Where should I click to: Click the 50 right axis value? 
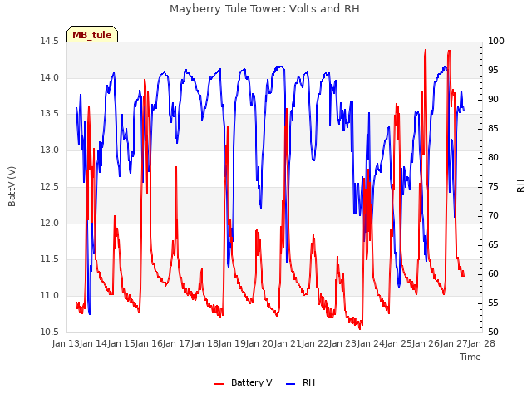click(x=493, y=332)
